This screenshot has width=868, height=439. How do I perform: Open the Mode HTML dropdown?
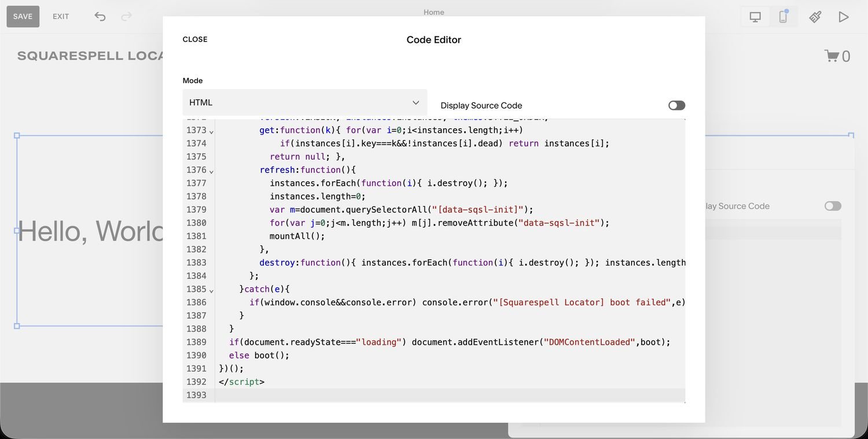[x=304, y=102]
